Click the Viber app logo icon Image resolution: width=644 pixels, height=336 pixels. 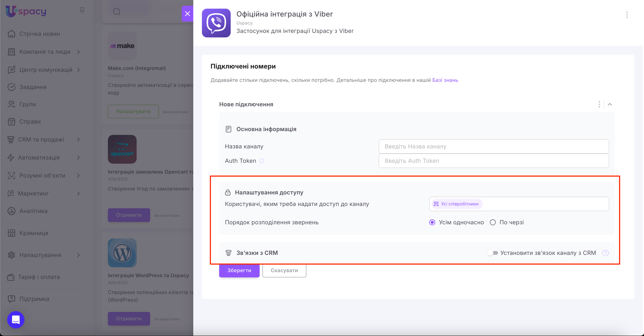coord(216,23)
